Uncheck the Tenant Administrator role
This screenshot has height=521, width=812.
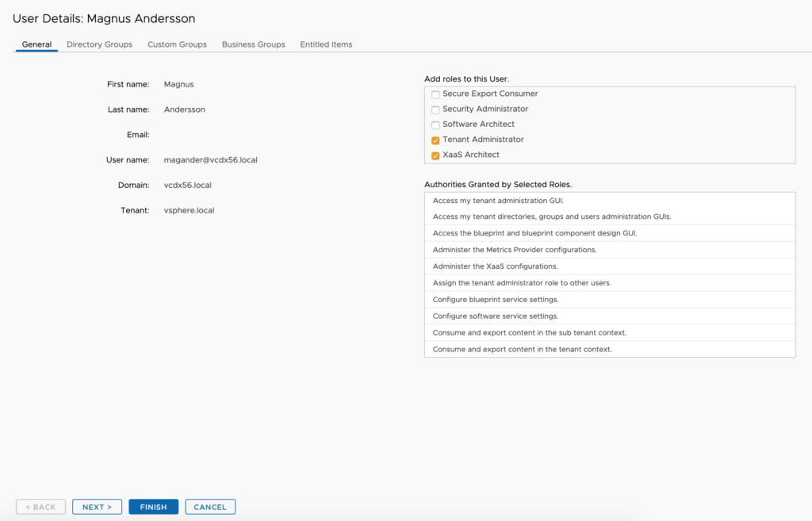tap(435, 140)
